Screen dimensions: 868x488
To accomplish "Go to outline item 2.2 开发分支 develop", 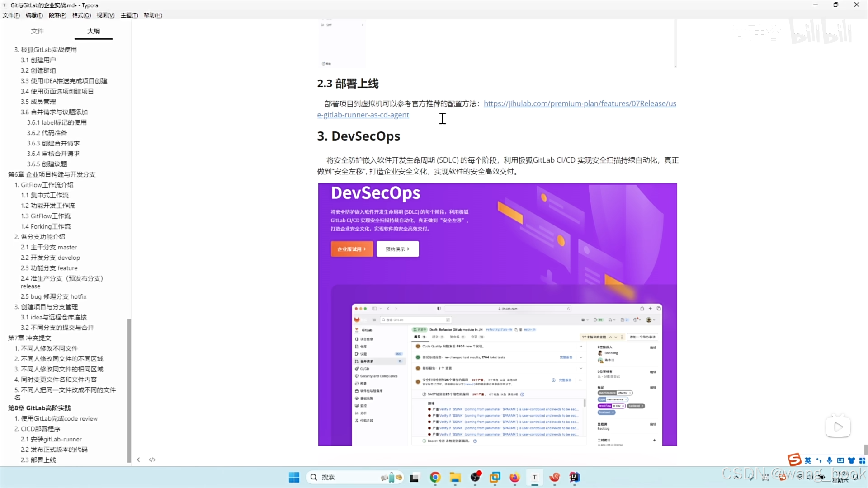I will pyautogui.click(x=50, y=258).
